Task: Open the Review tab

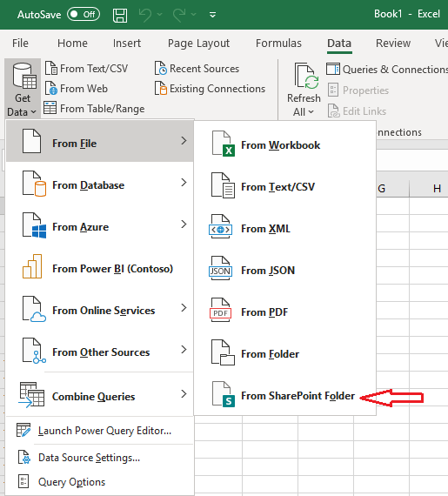Action: pyautogui.click(x=393, y=43)
